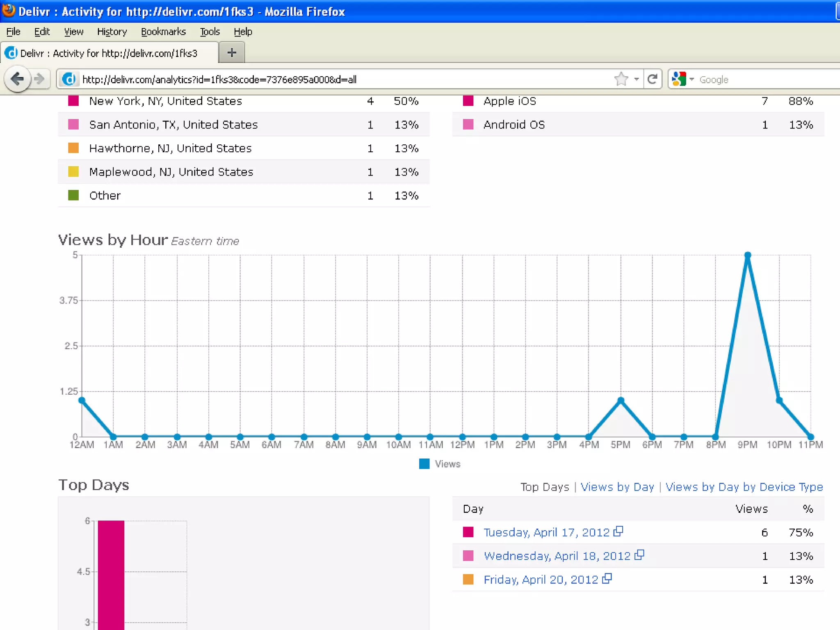Image resolution: width=840 pixels, height=630 pixels.
Task: Open the Bookmarks menu
Action: (x=163, y=32)
